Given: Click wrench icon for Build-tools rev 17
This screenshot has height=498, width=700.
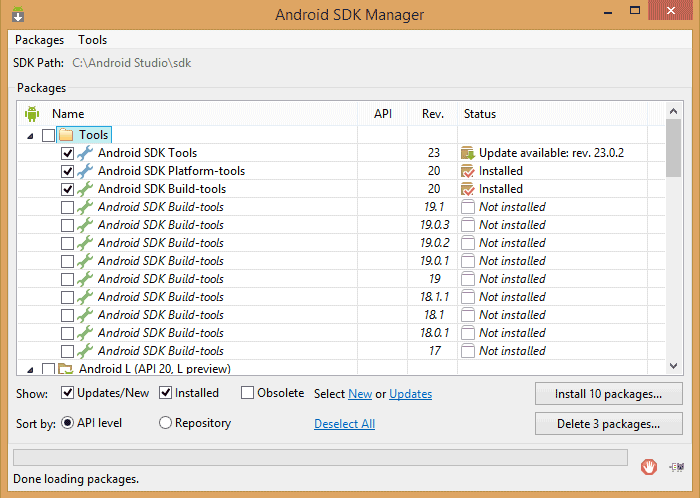Looking at the screenshot, I should 85,351.
